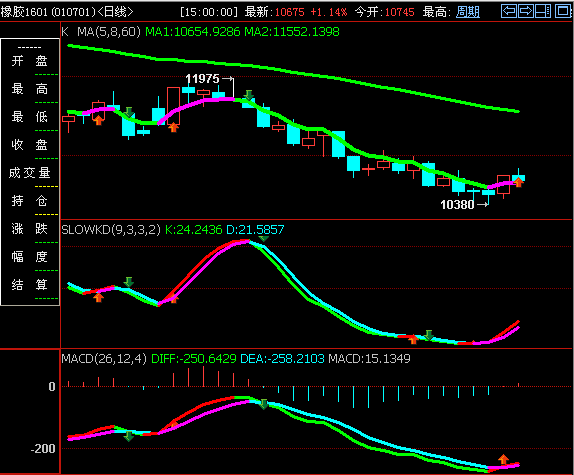The image size is (574, 475).
Task: Select the 11975 high price marker
Action: tap(202, 79)
